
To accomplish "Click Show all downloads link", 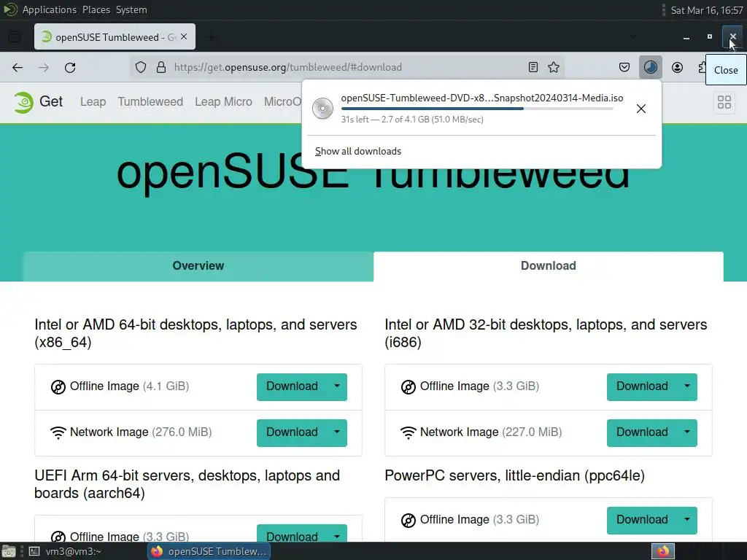I will click(x=358, y=152).
